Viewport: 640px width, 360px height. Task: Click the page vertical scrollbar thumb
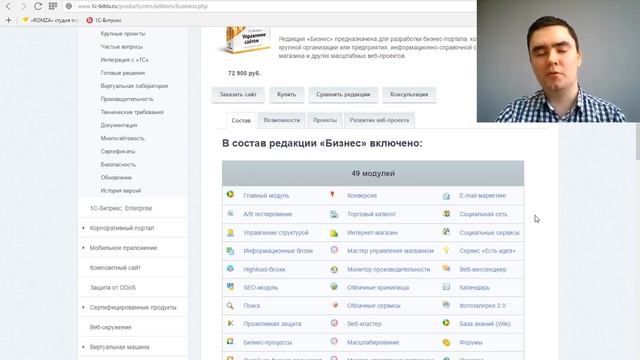pyautogui.click(x=638, y=141)
